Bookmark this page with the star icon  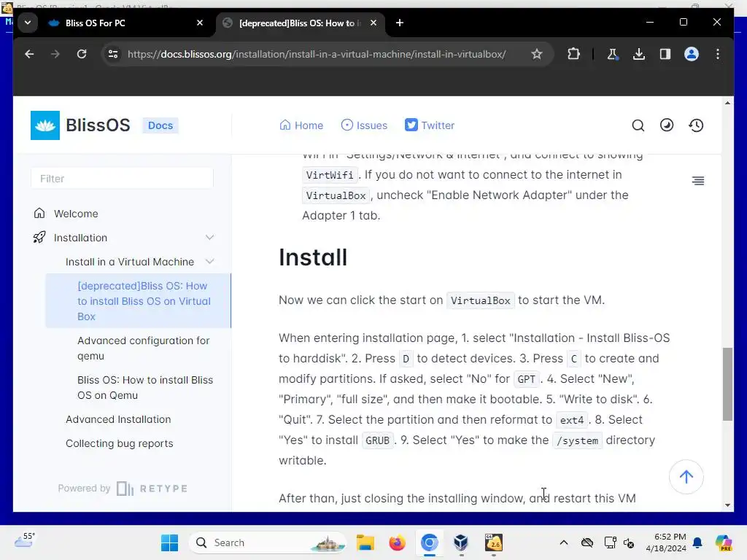pos(537,54)
